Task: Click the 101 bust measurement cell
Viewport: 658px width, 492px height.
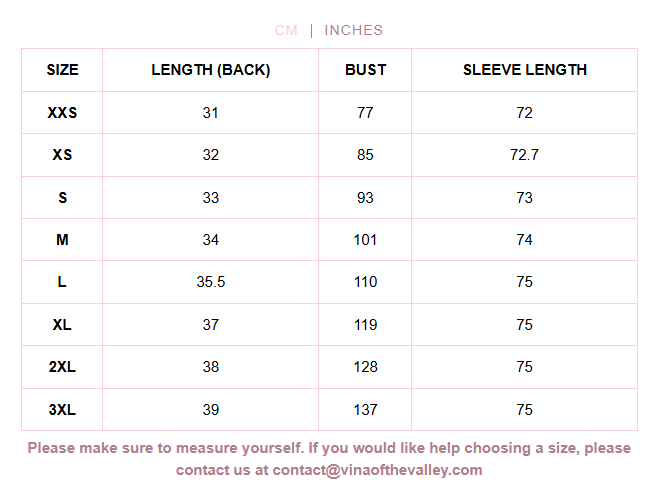Action: [x=365, y=240]
